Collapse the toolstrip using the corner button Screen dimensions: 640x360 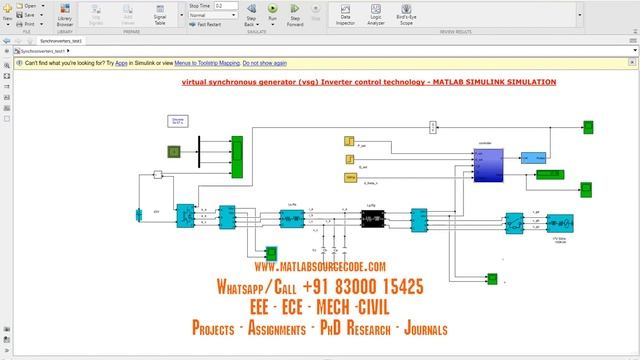636,31
